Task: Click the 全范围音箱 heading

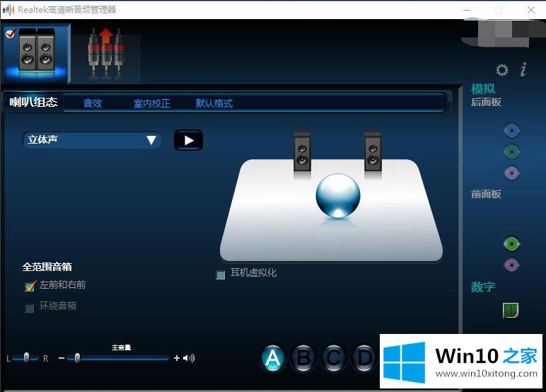Action: tap(47, 267)
